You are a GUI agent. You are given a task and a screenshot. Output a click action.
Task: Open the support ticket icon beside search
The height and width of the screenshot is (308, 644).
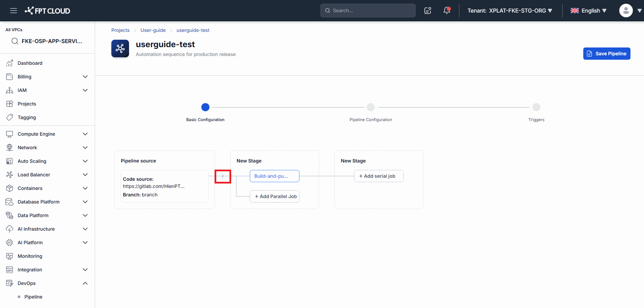[428, 11]
